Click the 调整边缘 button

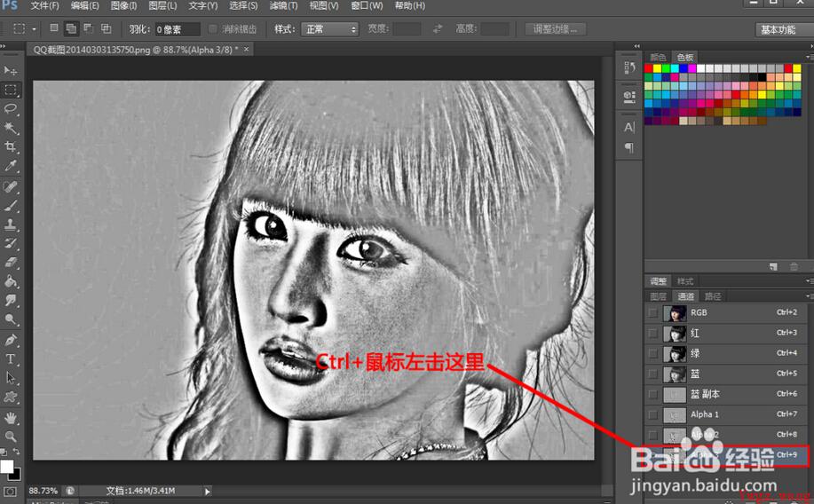coord(555,29)
